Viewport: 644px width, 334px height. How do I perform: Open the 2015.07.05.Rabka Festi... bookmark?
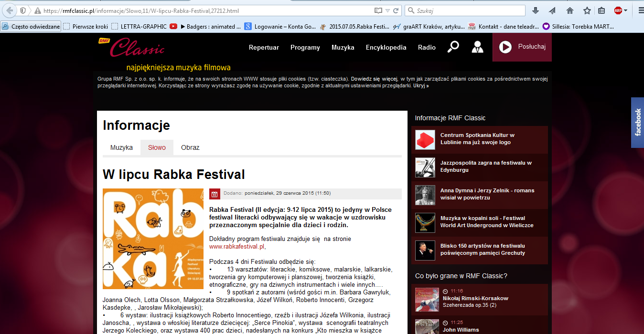(354, 27)
